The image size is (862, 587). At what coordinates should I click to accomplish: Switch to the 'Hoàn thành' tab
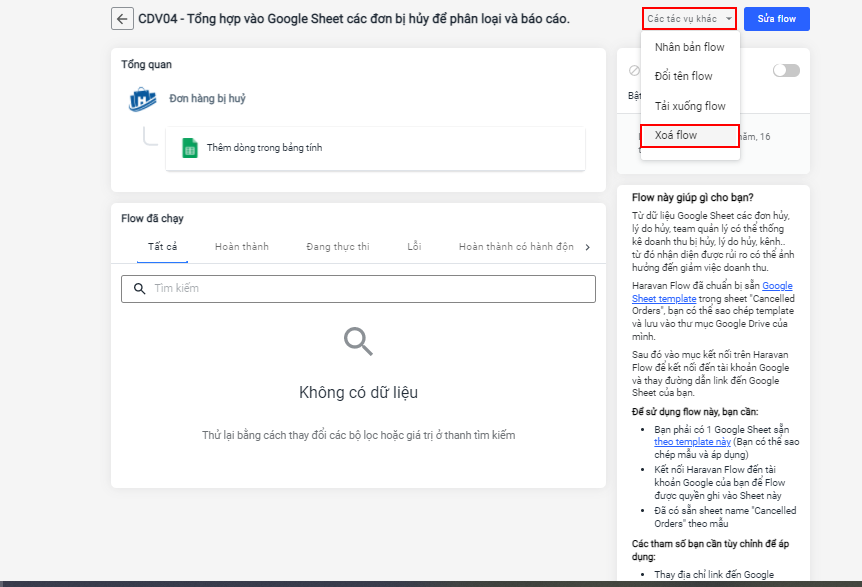pos(241,246)
